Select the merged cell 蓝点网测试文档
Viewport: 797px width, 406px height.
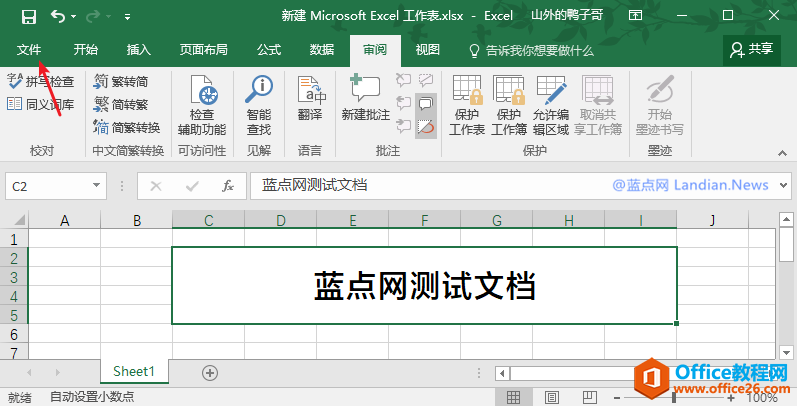(424, 285)
